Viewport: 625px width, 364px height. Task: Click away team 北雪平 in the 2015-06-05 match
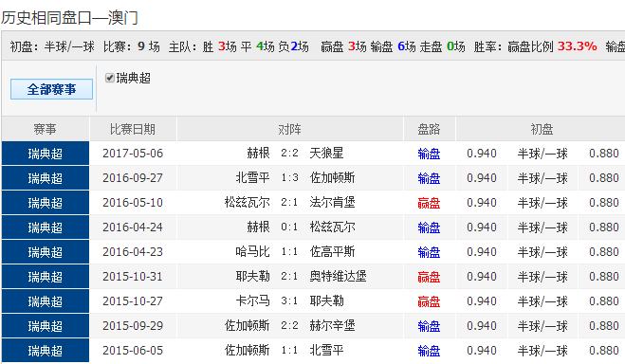[x=326, y=351]
